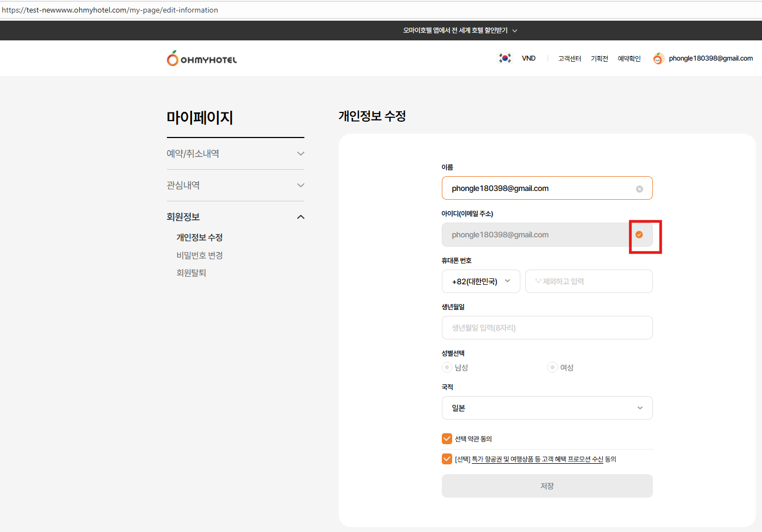Select the 남성 radio button
762x532 pixels.
click(447, 367)
